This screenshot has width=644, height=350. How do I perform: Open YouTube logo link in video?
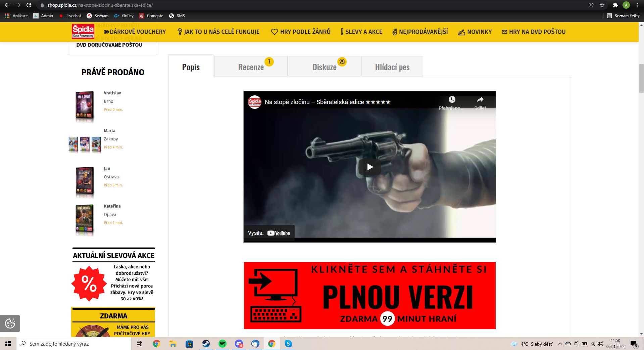(x=279, y=233)
